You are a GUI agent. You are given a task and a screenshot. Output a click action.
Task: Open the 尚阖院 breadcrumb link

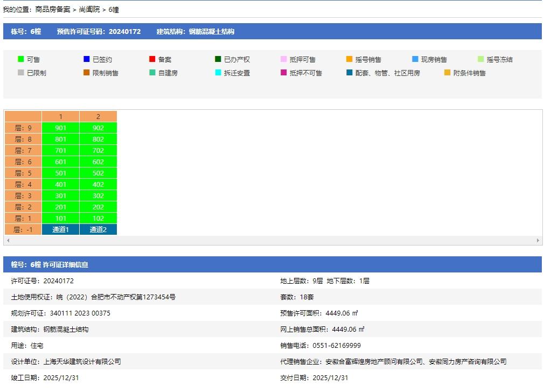tap(89, 9)
